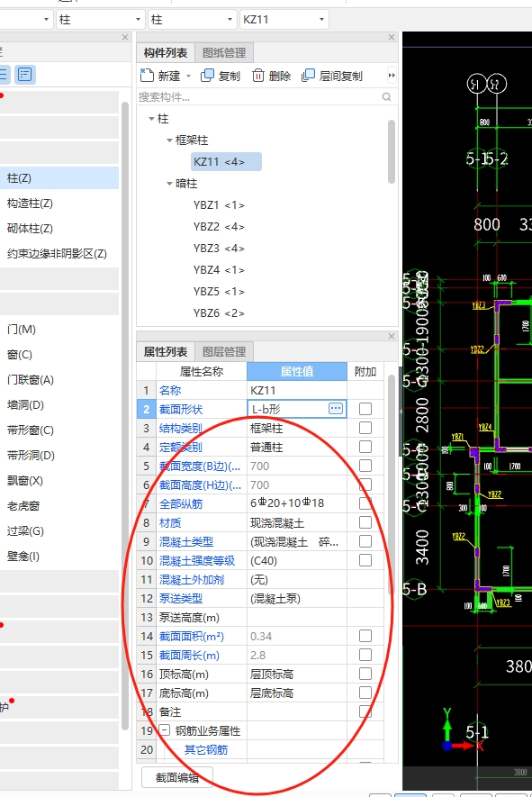Switch to the 图层管理 tab
Screen dimensions: 532x797
click(x=224, y=352)
